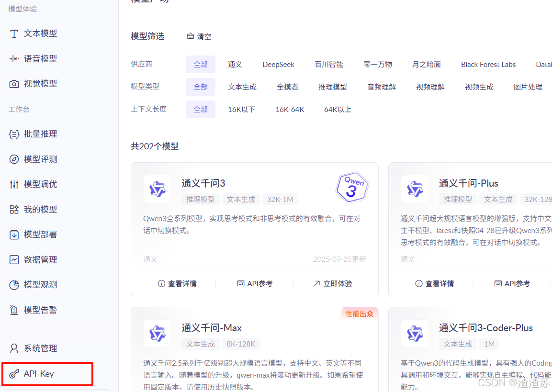Image resolution: width=552 pixels, height=392 pixels.
Task: Click API参考 icon on 通义千问-Plus card
Action: tap(498, 284)
